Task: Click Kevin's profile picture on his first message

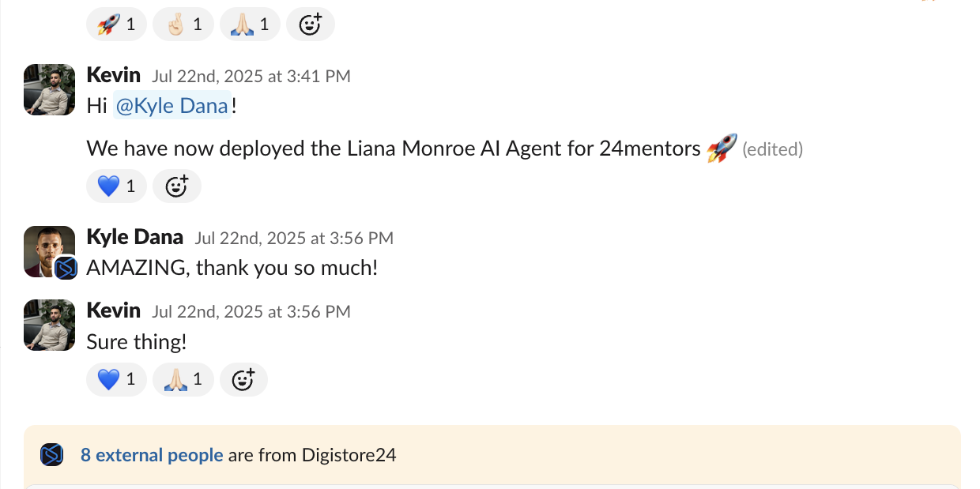Action: 48,89
